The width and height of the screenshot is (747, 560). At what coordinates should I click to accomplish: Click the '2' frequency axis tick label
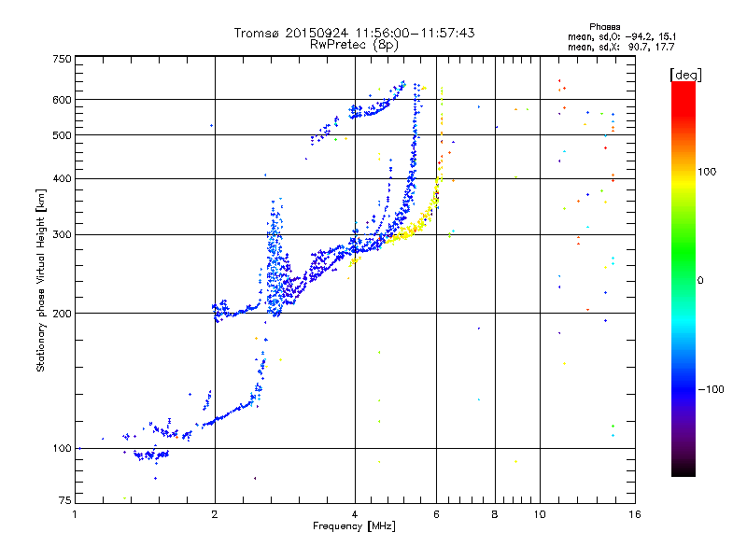[x=215, y=514]
